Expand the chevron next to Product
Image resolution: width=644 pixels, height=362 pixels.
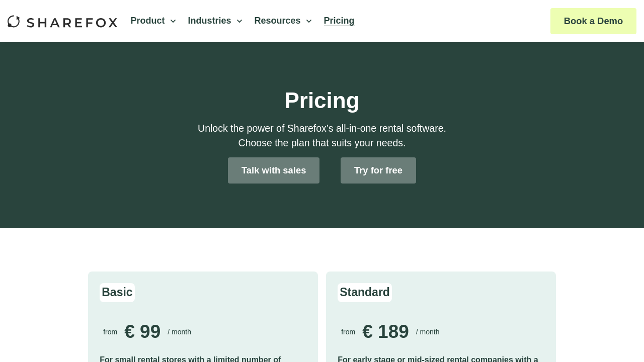(x=173, y=21)
